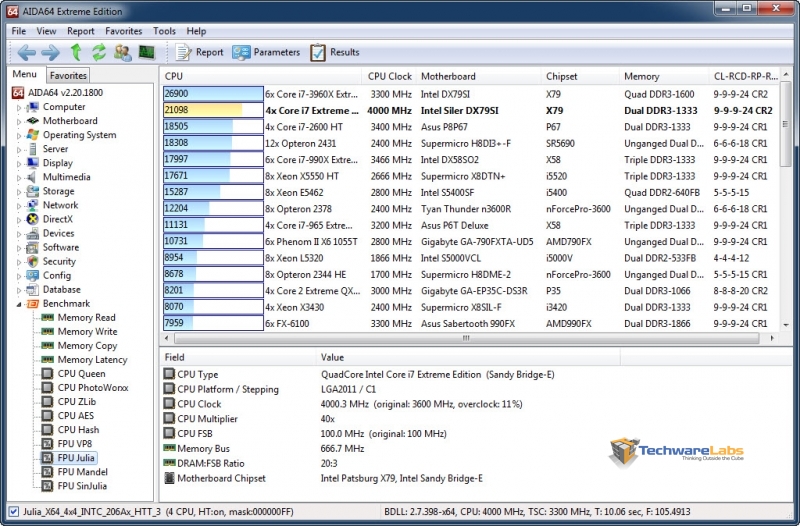Expand the Operating System tree node
Image resolution: width=800 pixels, height=526 pixels.
point(19,136)
